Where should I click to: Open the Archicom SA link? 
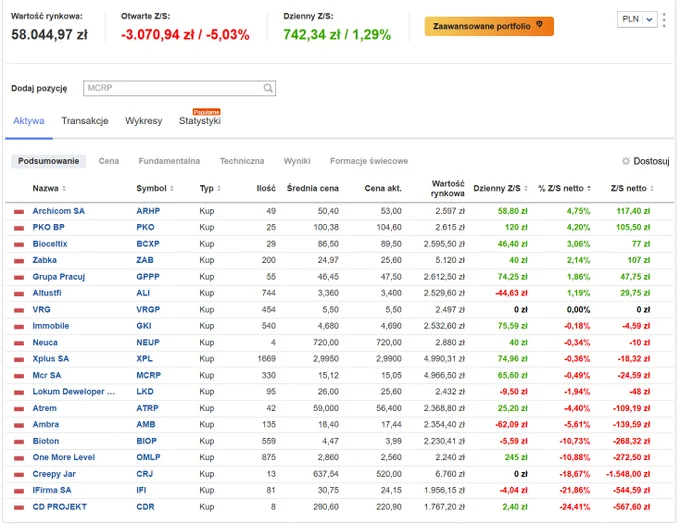(59, 211)
